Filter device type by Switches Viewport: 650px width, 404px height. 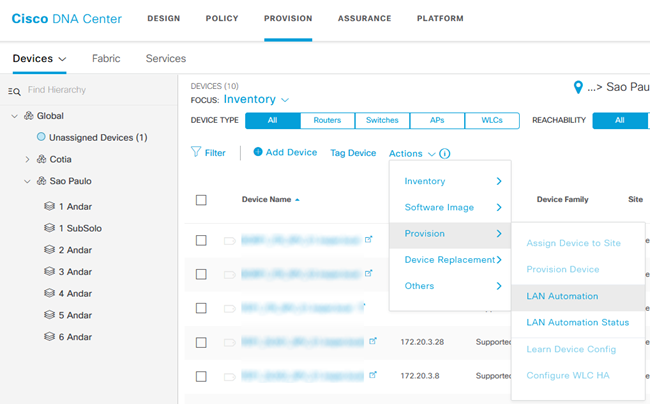pyautogui.click(x=382, y=120)
